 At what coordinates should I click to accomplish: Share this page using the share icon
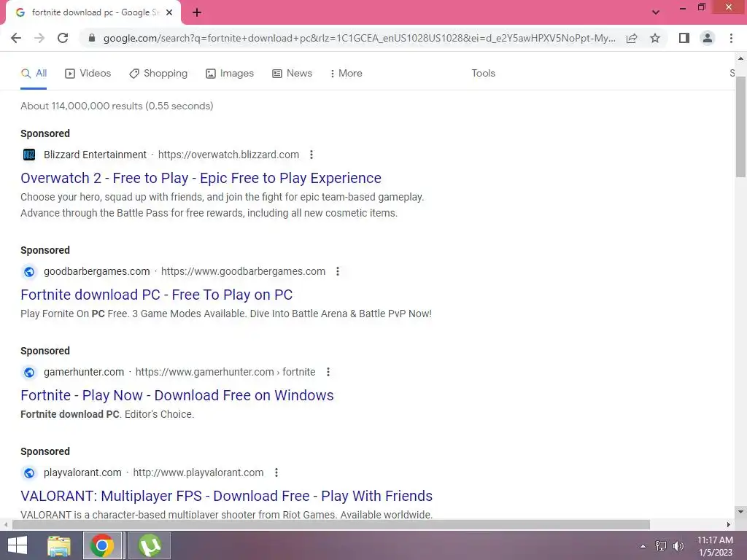coord(632,38)
